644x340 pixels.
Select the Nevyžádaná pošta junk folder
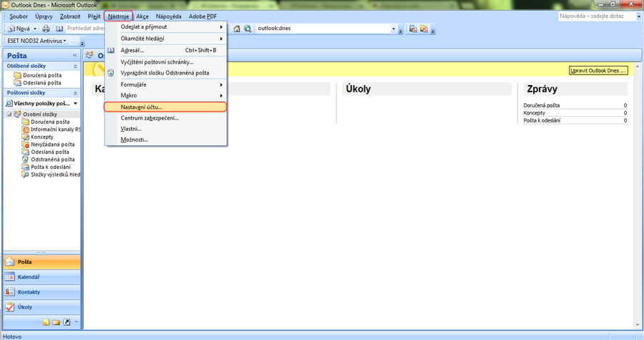[53, 145]
